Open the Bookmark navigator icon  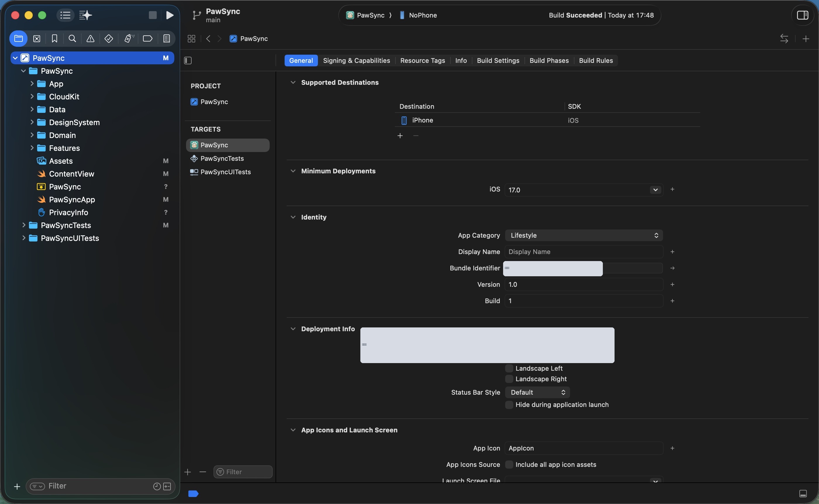55,39
